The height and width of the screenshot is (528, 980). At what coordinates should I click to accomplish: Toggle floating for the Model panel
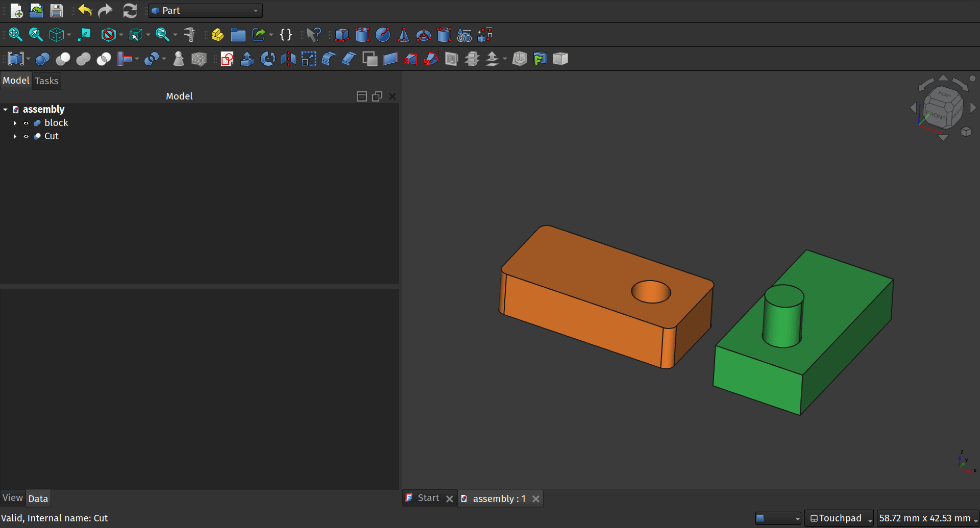click(377, 96)
